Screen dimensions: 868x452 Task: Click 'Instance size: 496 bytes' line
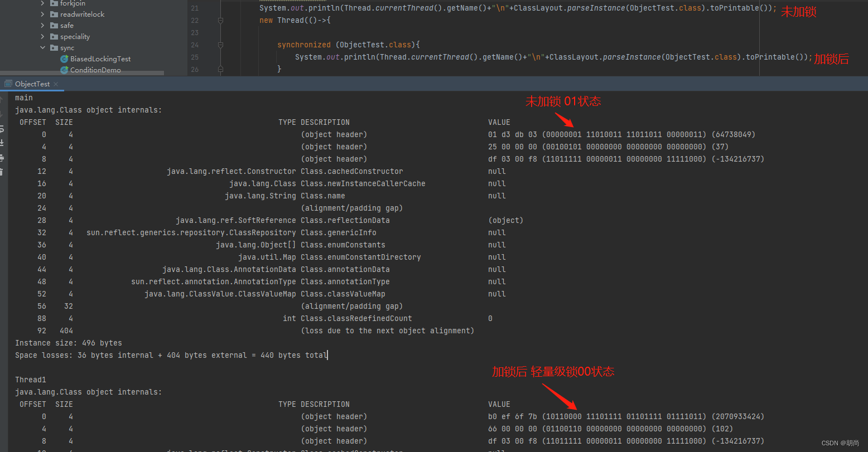69,343
